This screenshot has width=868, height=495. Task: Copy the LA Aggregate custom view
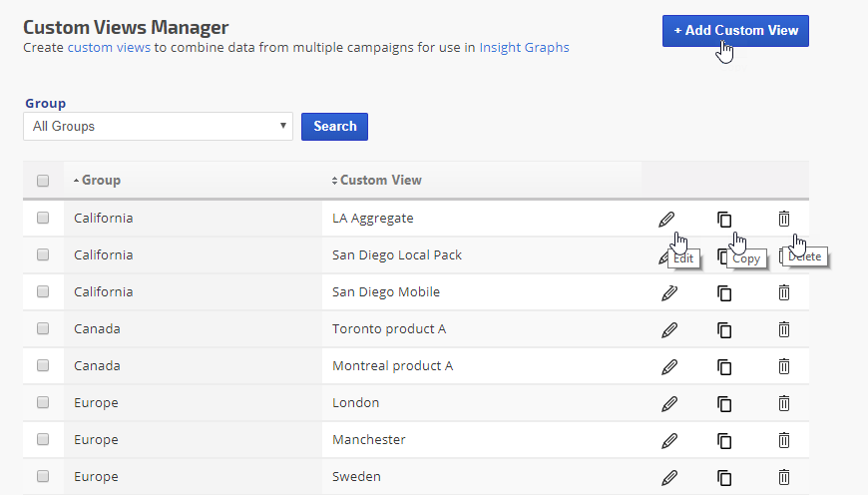724,219
